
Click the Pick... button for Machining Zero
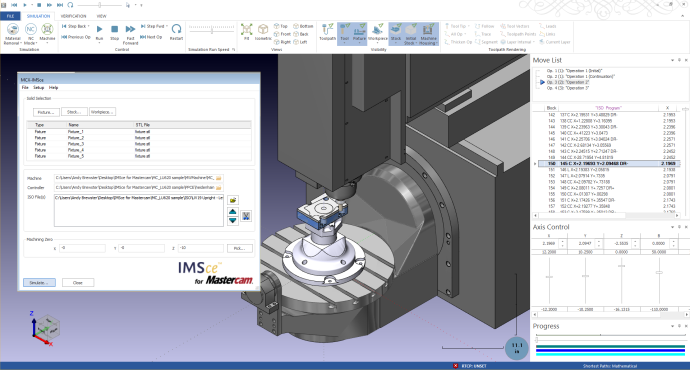239,249
